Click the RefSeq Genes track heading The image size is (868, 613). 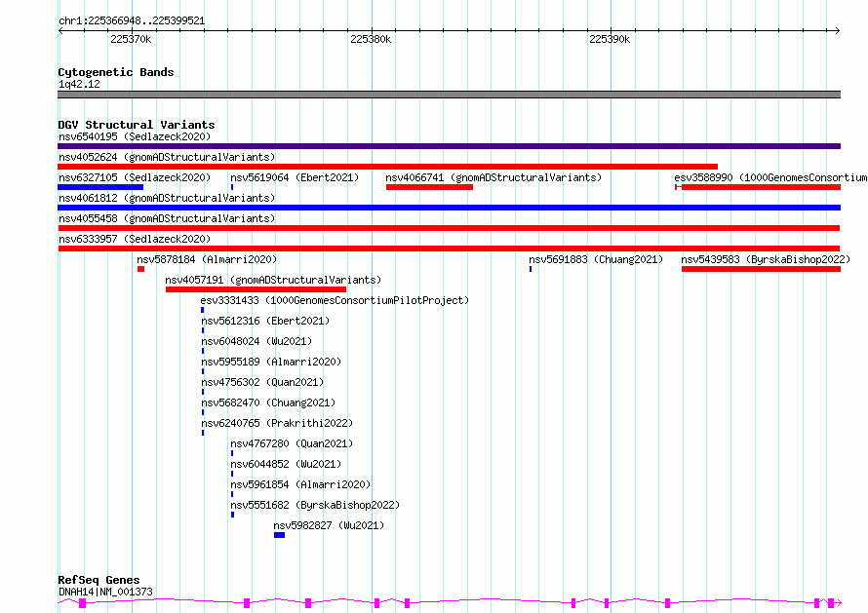point(99,580)
